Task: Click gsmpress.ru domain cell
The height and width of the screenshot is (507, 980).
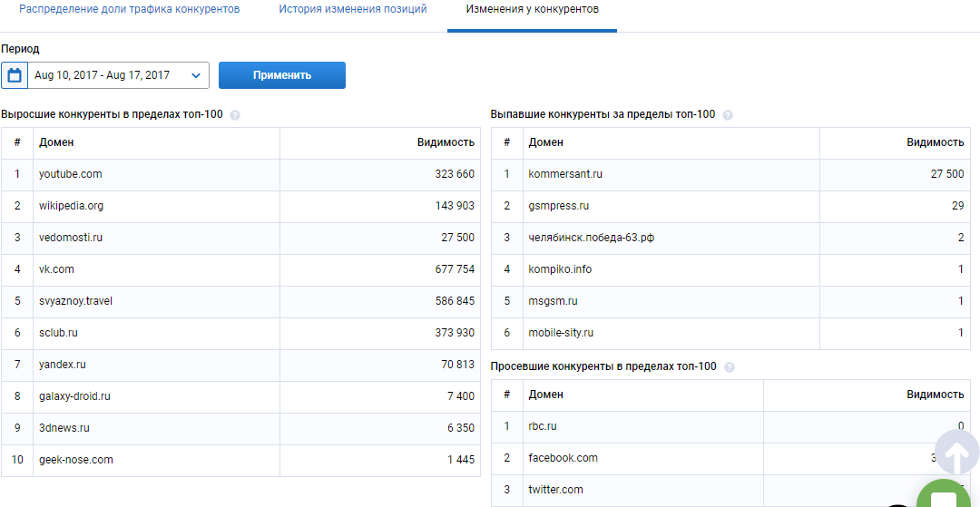Action: coord(671,207)
